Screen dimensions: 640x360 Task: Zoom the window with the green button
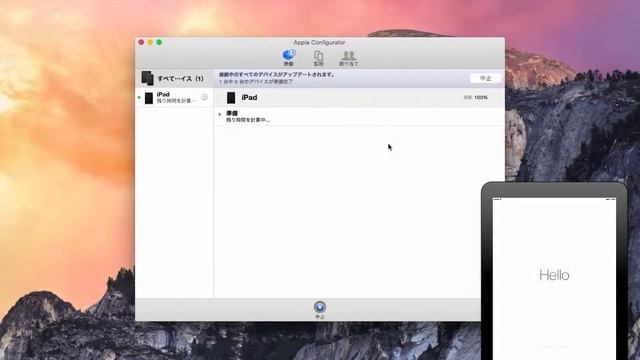[159, 42]
